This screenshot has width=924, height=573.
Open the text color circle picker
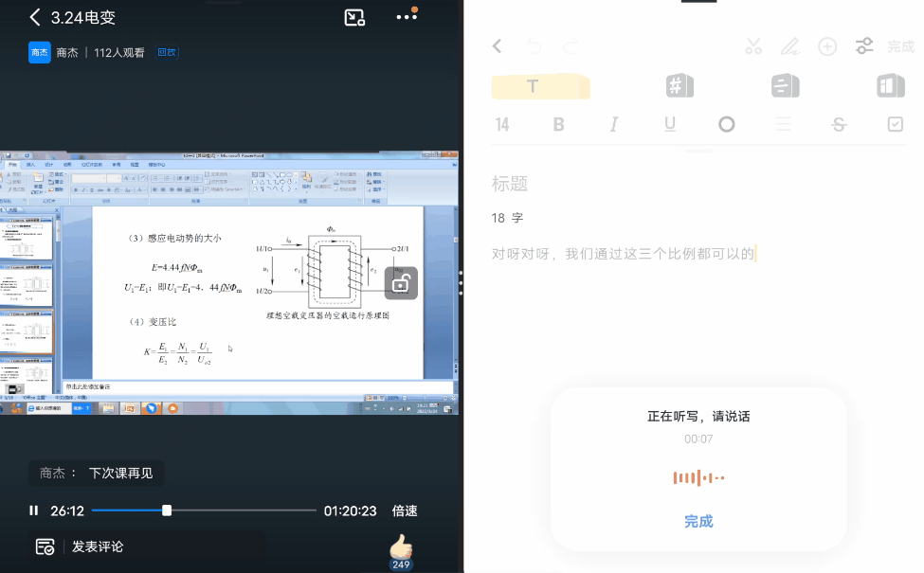click(727, 124)
